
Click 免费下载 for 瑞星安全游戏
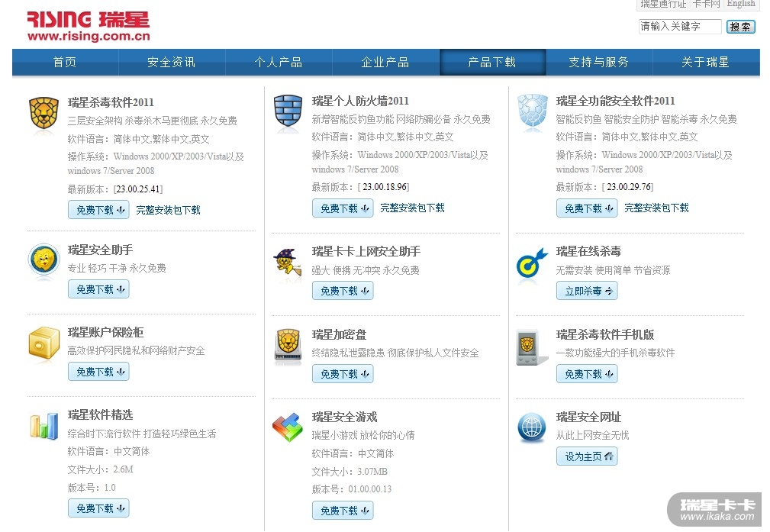343,511
